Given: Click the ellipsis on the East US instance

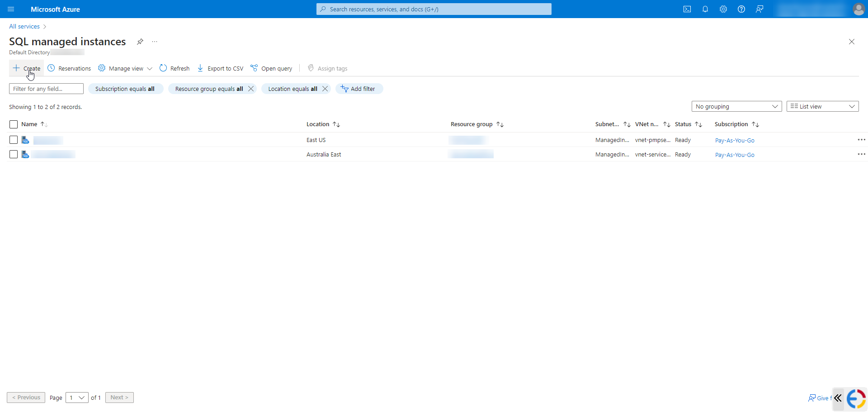Looking at the screenshot, I should click(x=862, y=140).
